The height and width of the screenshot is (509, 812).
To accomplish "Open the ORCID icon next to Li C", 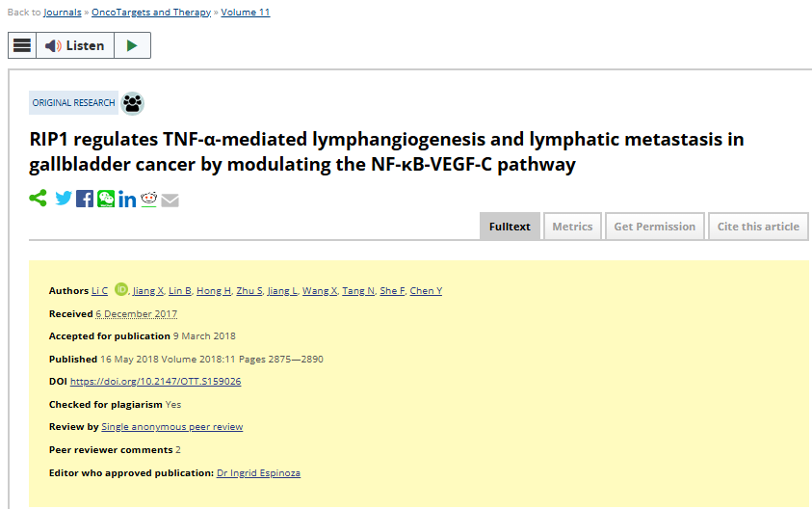I will pyautogui.click(x=121, y=289).
